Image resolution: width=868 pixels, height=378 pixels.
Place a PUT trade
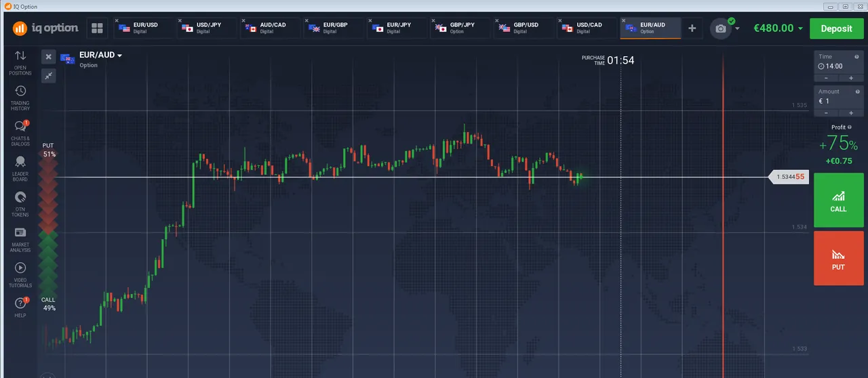tap(838, 258)
